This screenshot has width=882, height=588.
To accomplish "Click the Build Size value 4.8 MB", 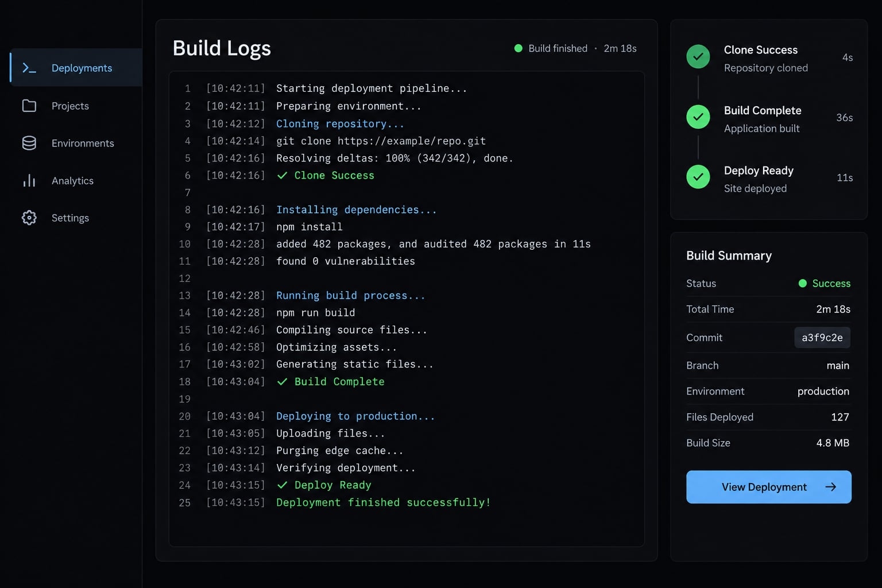I will 833,443.
